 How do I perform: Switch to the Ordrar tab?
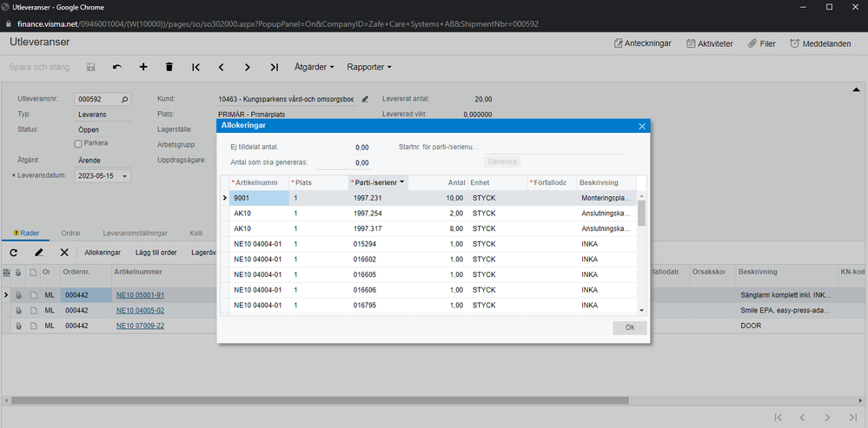[71, 234]
